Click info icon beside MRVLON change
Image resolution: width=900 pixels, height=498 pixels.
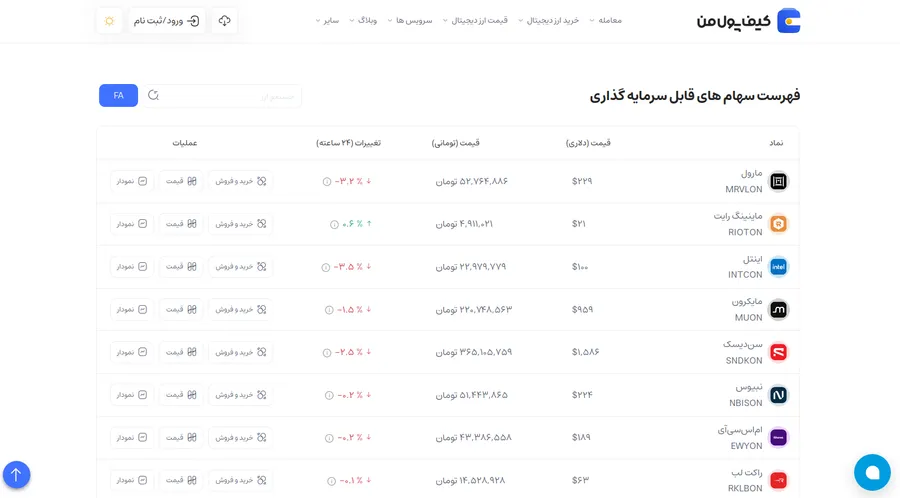327,182
